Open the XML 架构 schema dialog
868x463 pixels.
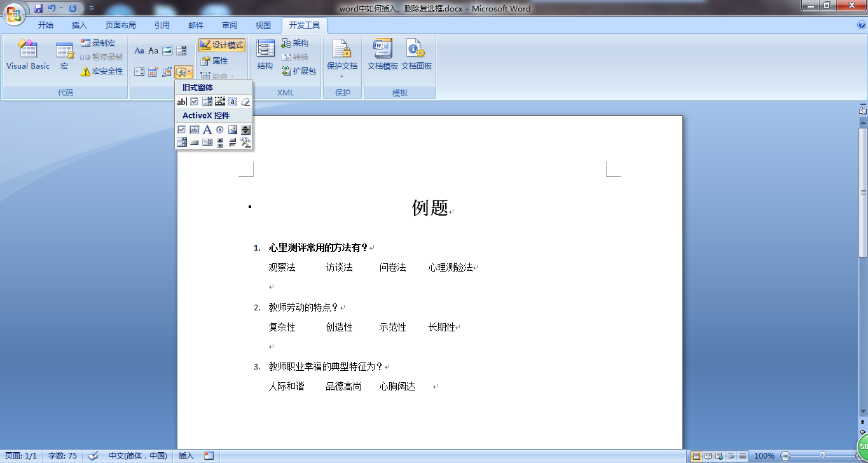tap(295, 43)
